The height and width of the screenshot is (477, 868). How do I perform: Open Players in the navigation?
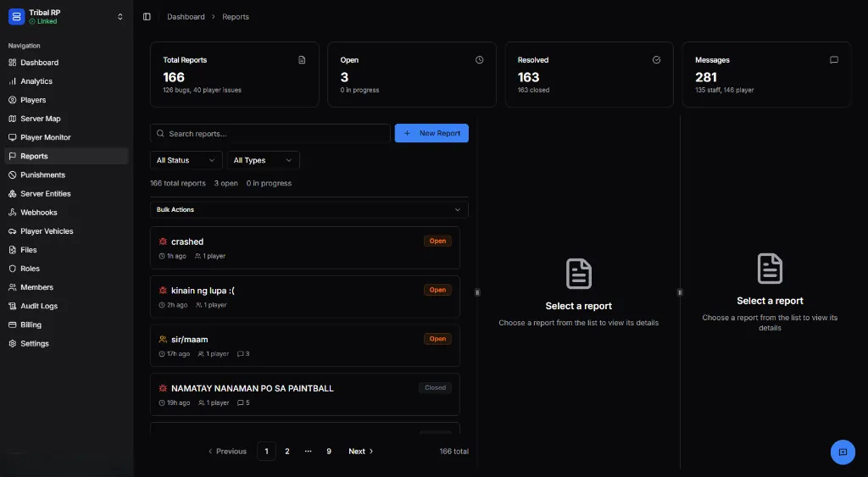[x=66, y=100]
